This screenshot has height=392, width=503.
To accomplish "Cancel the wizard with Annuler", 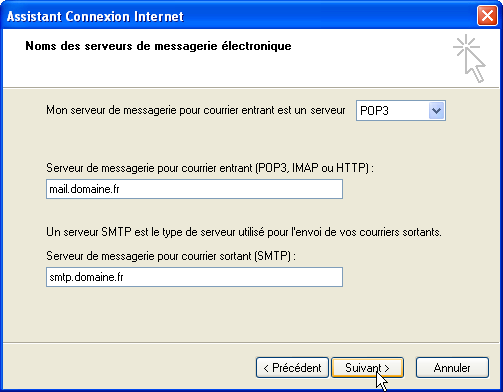I will [x=452, y=368].
